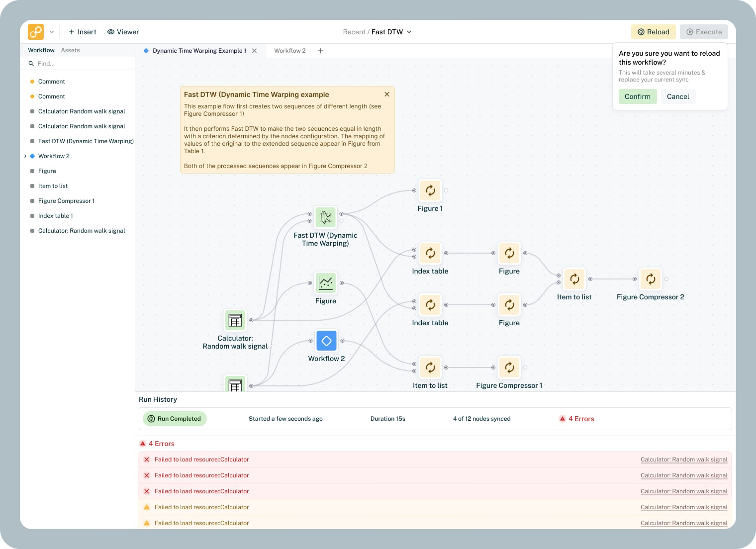Click the Reload button
Screen dimensions: 756x549
(x=654, y=32)
